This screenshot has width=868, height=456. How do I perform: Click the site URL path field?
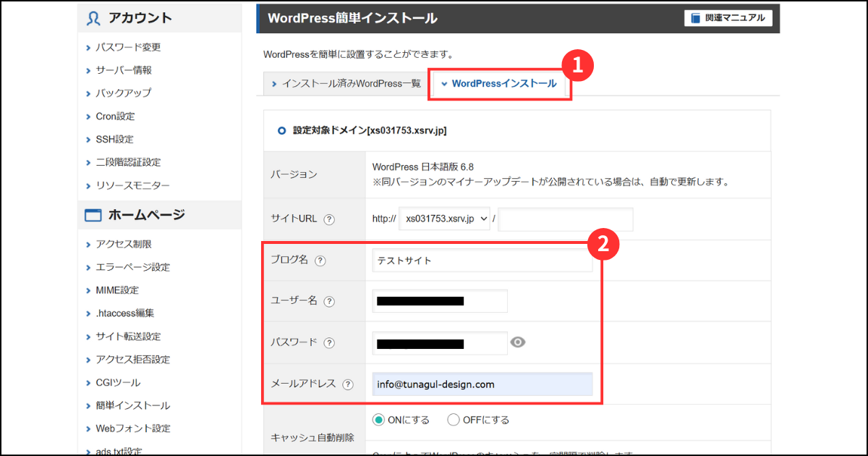click(x=566, y=219)
